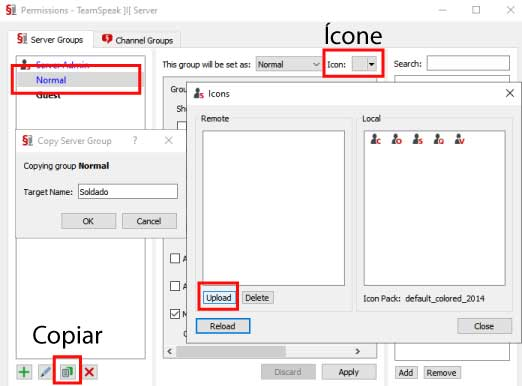The height and width of the screenshot is (386, 522).
Task: Click the pencil rename group icon
Action: pyautogui.click(x=45, y=372)
